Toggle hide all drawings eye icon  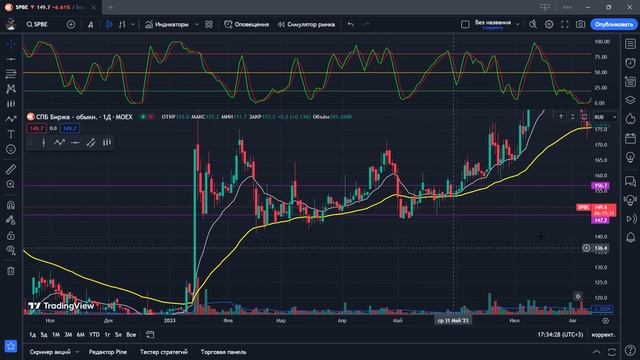[11, 250]
